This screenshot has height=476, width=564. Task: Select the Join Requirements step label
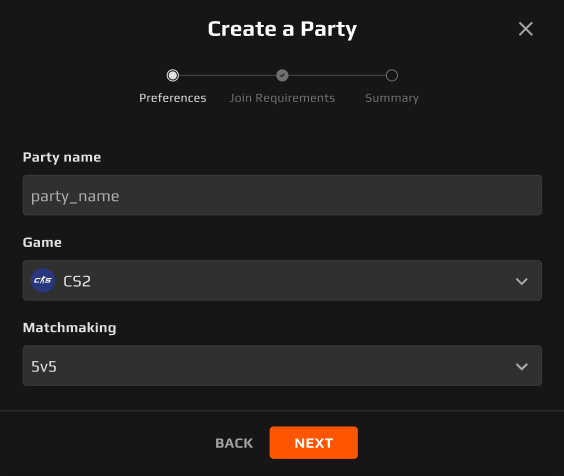[282, 98]
